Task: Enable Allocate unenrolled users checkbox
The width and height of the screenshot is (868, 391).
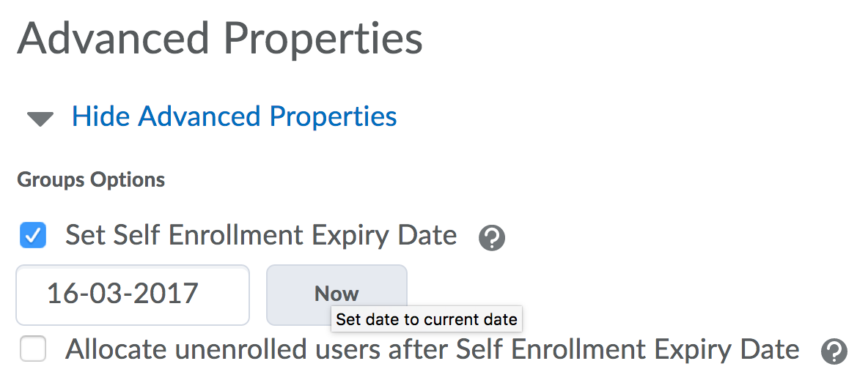Action: click(x=33, y=349)
